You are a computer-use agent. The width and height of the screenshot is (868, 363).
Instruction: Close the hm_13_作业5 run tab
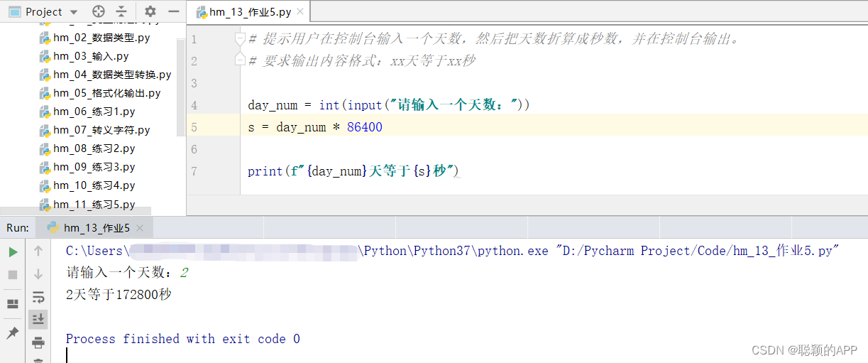coord(140,228)
